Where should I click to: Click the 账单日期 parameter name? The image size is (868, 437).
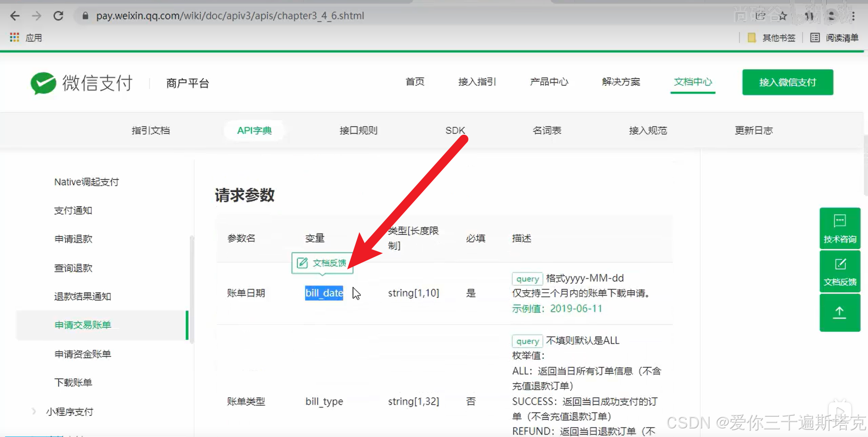coord(246,293)
